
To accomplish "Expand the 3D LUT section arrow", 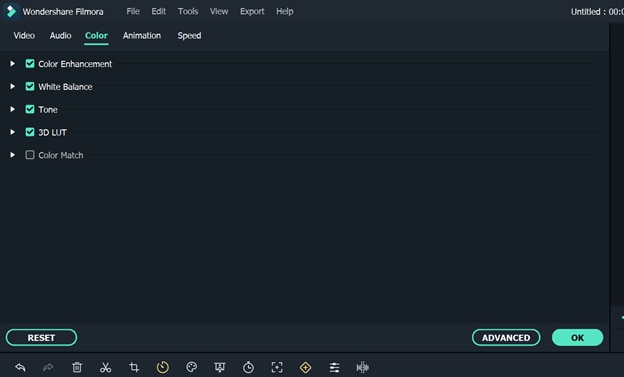I will click(x=12, y=132).
